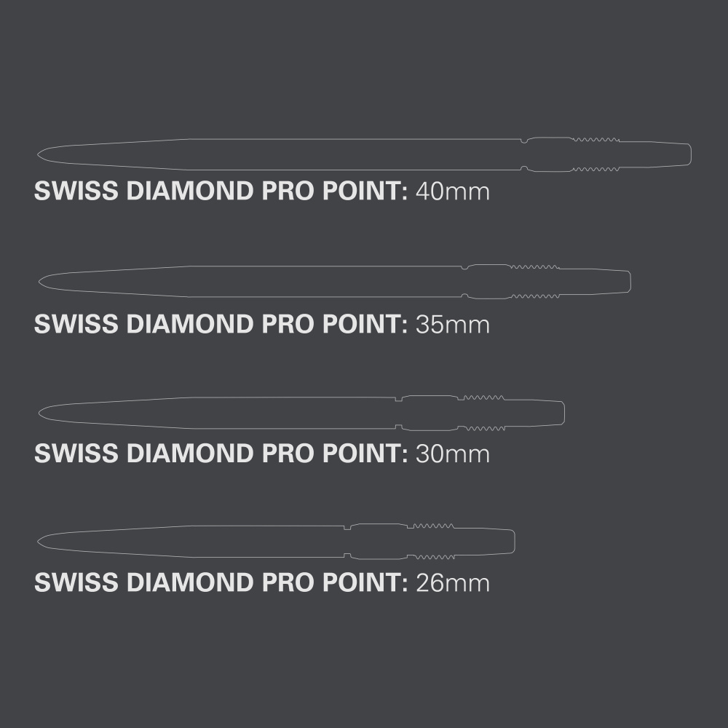The image size is (728, 728).
Task: Click the sharp tip of the 30mm point
Action: 41,413
